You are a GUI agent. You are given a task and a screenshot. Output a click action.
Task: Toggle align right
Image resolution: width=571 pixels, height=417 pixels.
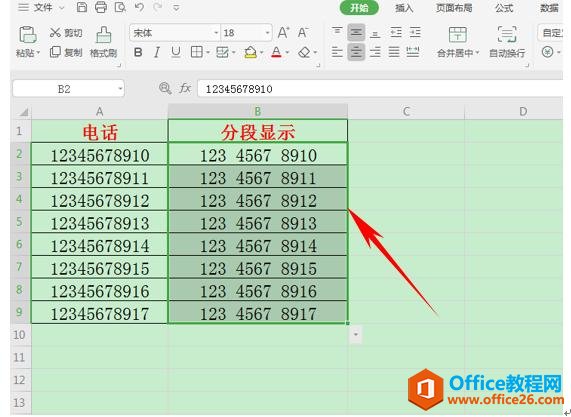click(375, 52)
